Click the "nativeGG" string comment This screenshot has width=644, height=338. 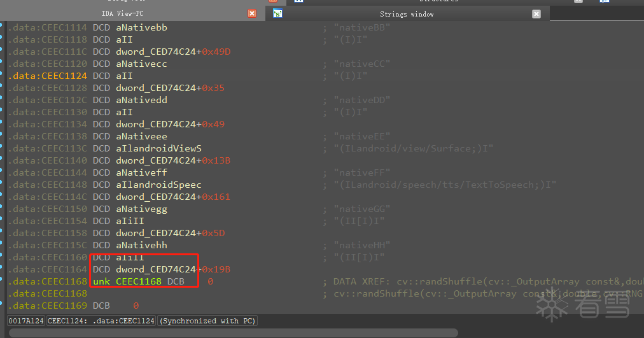pyautogui.click(x=362, y=209)
